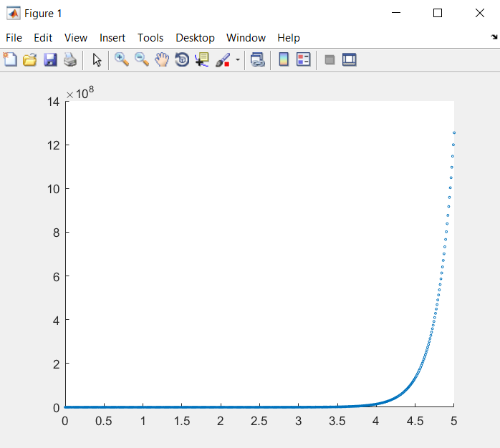Open the Help menu
The height and width of the screenshot is (448, 500).
click(x=289, y=38)
